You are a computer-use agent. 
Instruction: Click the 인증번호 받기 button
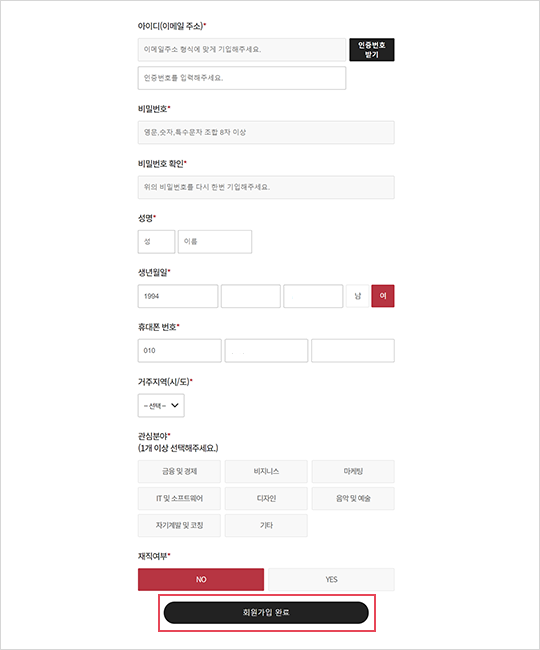[372, 50]
